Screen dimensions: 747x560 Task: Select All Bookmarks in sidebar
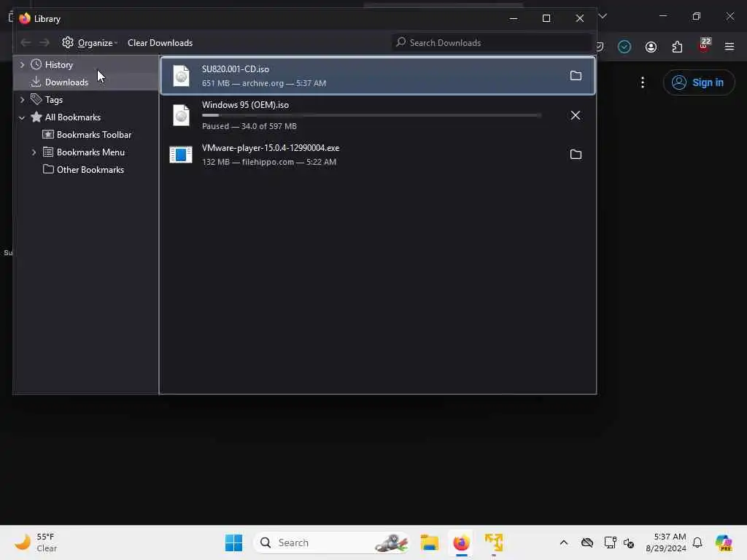[x=72, y=117]
